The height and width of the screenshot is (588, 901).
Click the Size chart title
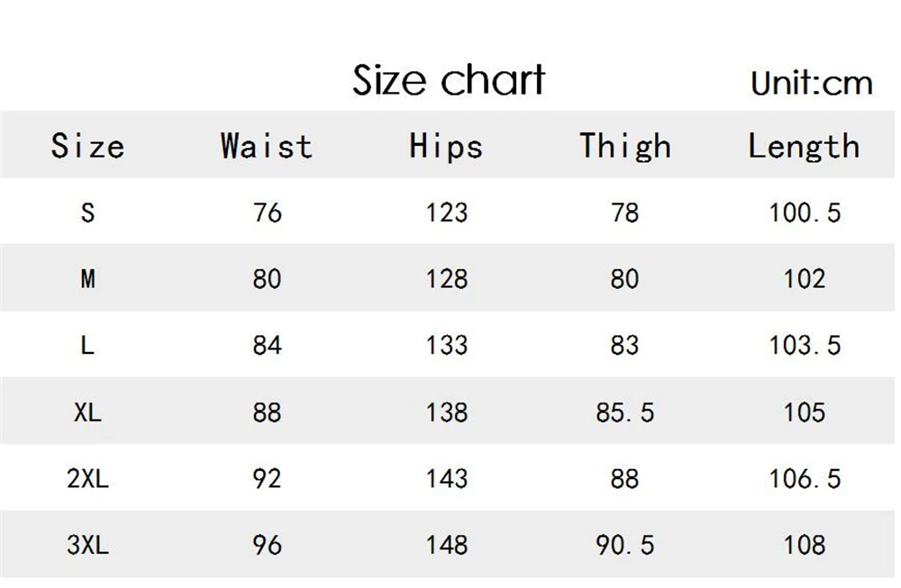pos(449,80)
